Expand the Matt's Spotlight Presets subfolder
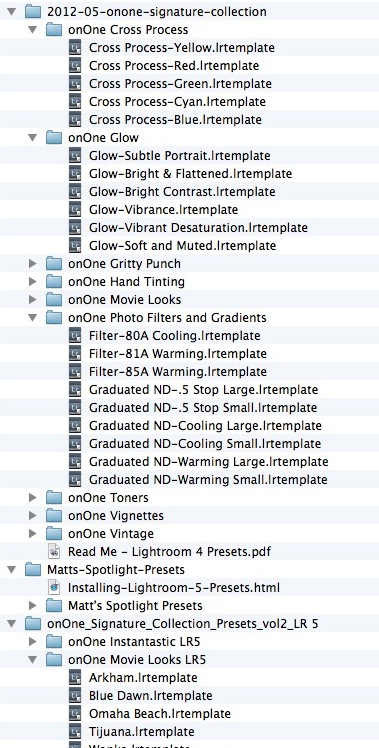The image size is (379, 748). pyautogui.click(x=32, y=605)
